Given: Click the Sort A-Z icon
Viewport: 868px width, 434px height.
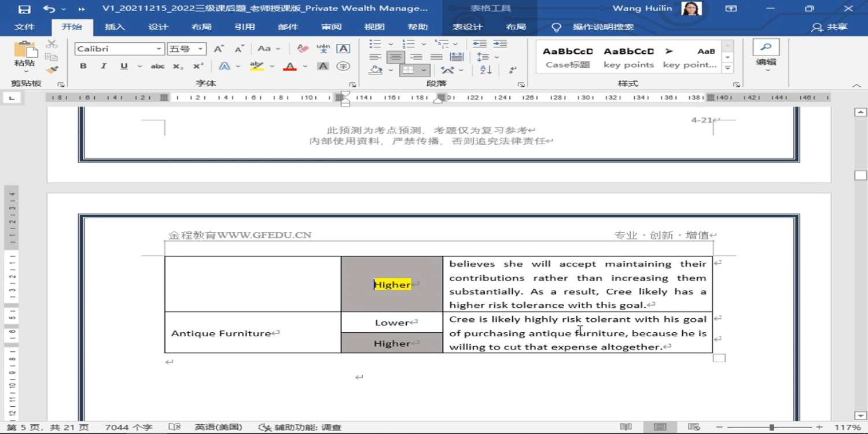Looking at the screenshot, I should (x=486, y=70).
